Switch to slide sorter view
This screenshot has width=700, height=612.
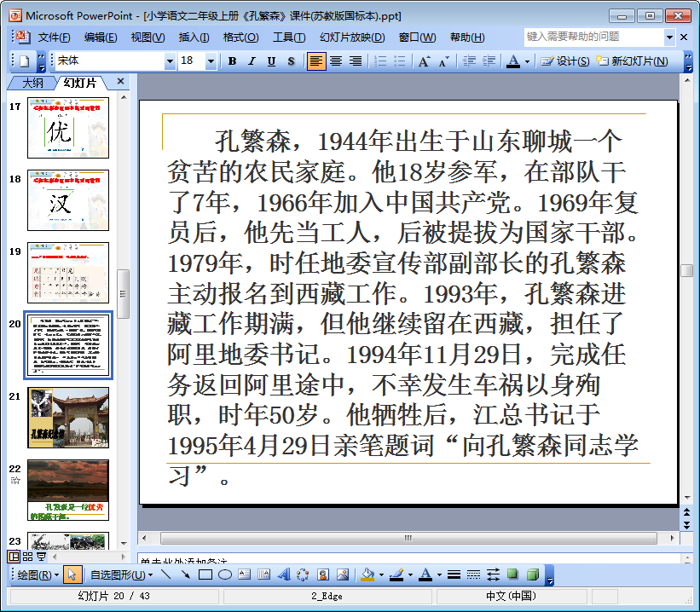pyautogui.click(x=27, y=557)
